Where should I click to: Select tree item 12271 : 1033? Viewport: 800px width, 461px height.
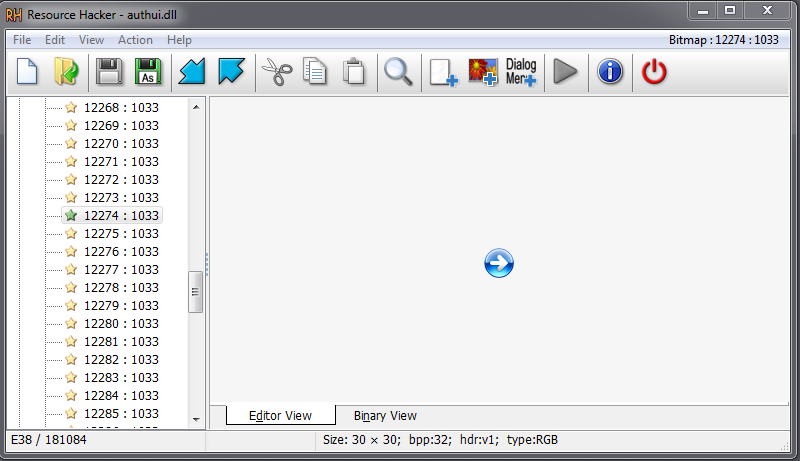[121, 162]
